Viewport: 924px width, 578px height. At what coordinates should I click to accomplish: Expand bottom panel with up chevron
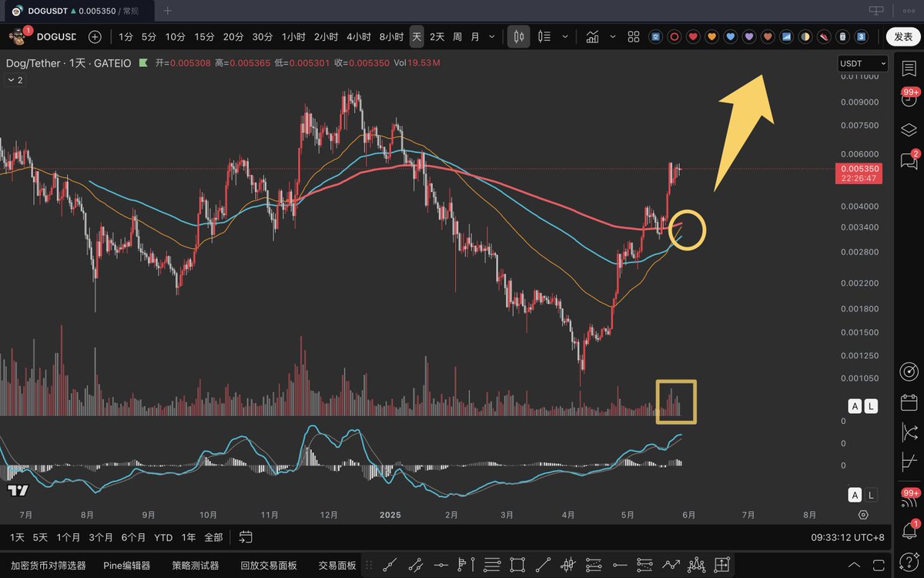855,565
